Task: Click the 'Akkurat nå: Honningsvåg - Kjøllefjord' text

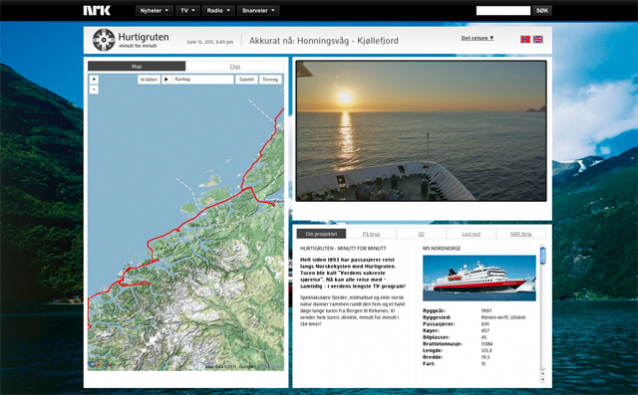Action: [324, 41]
